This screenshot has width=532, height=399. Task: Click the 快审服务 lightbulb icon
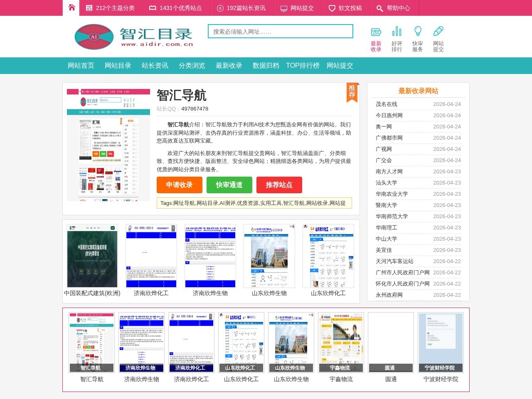click(417, 31)
